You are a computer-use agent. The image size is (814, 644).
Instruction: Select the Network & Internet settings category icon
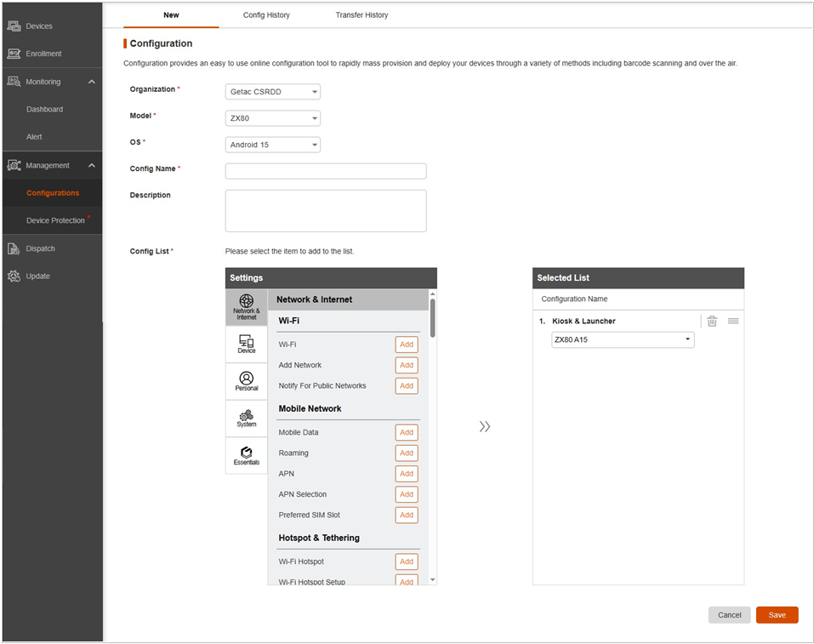pos(246,307)
